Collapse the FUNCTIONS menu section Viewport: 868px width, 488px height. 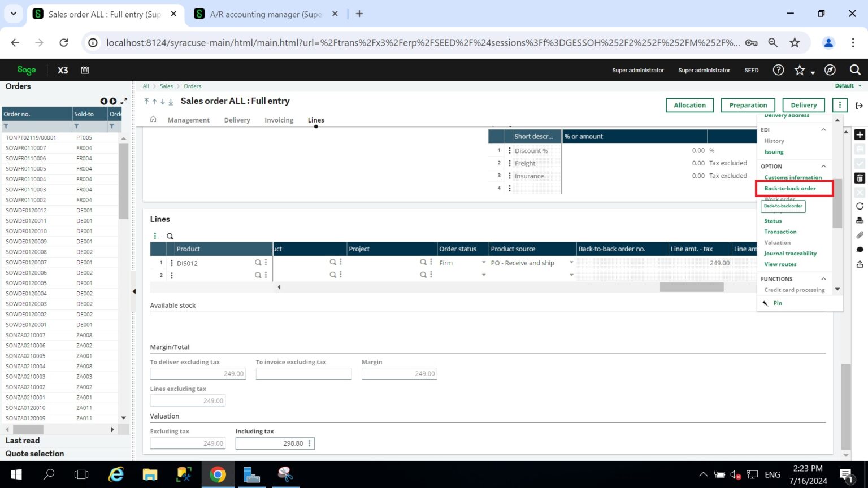[x=823, y=279]
